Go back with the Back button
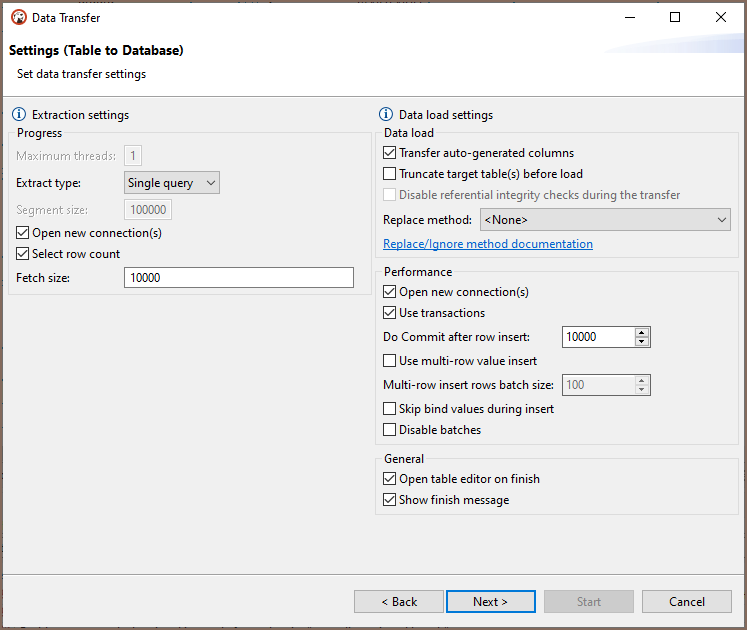 click(x=398, y=602)
